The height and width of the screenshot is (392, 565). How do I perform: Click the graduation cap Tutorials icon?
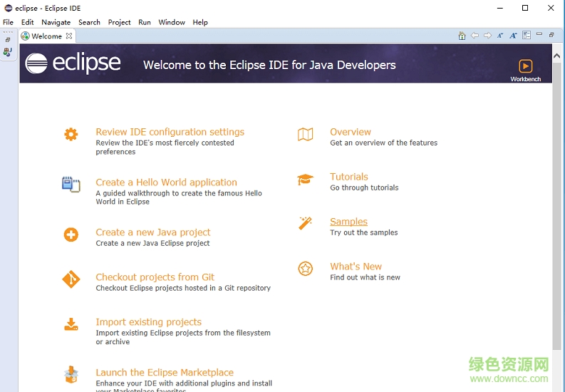click(305, 180)
